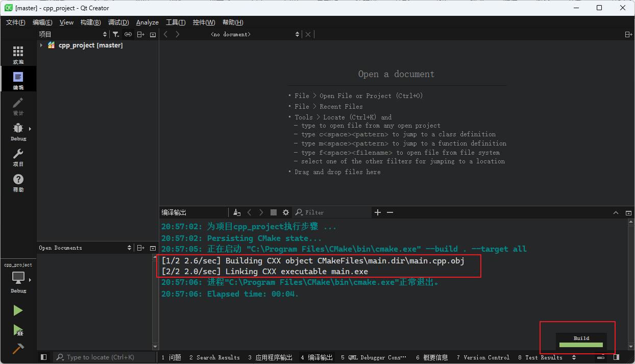Run the project with the green play icon
The height and width of the screenshot is (364, 635).
pos(18,310)
